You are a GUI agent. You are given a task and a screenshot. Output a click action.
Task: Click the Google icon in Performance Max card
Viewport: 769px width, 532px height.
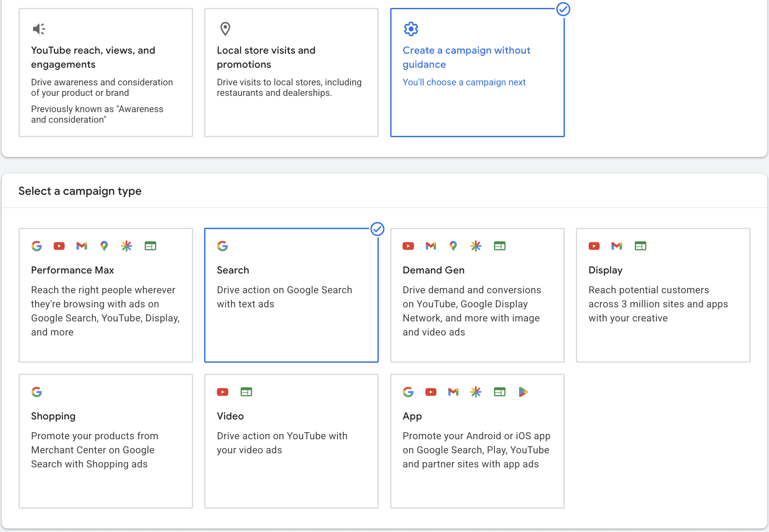[x=37, y=246]
